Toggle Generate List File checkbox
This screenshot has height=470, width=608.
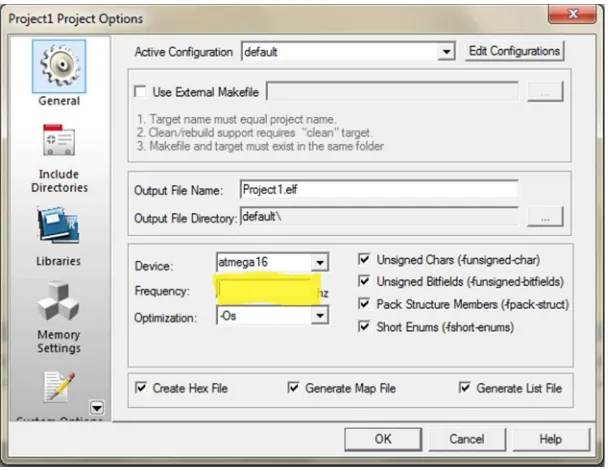[465, 388]
